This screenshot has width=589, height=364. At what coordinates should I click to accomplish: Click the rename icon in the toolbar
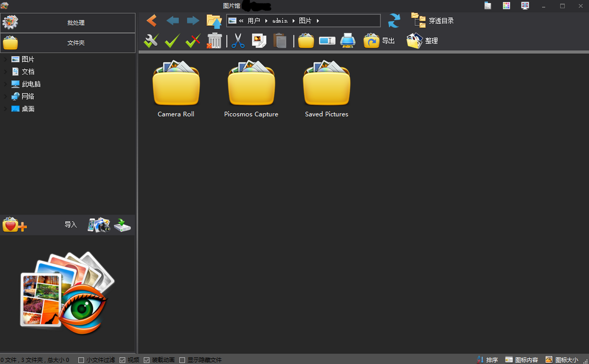[x=327, y=41]
